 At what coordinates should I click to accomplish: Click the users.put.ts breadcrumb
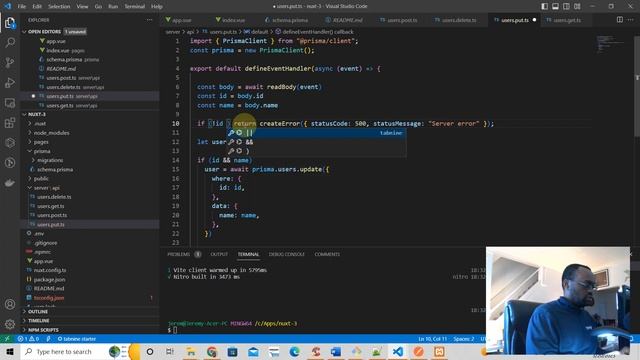(220, 31)
